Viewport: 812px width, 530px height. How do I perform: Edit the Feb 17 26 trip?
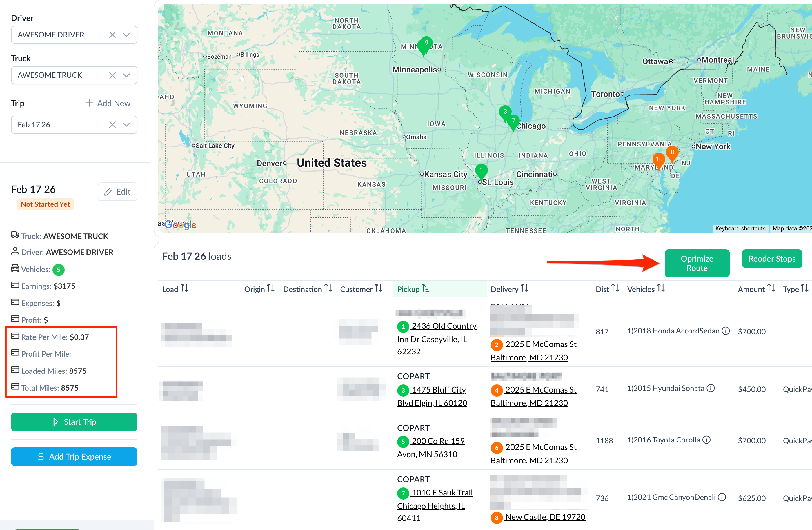[x=117, y=192]
